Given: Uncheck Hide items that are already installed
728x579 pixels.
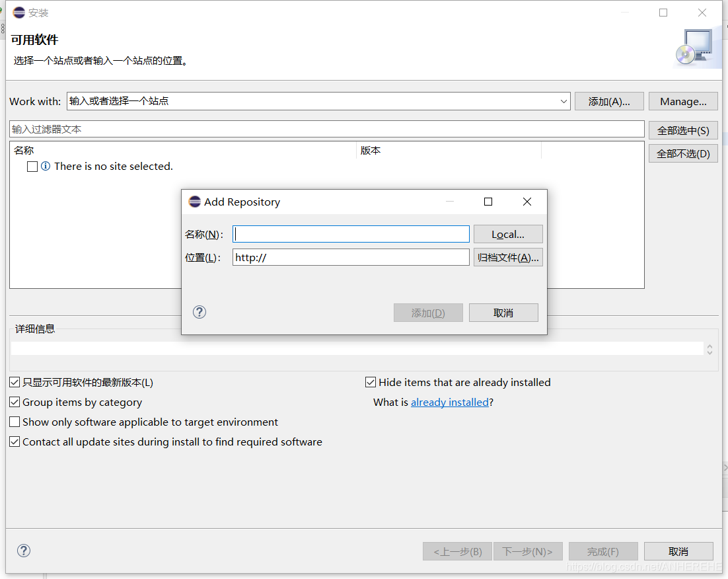Looking at the screenshot, I should (x=371, y=382).
